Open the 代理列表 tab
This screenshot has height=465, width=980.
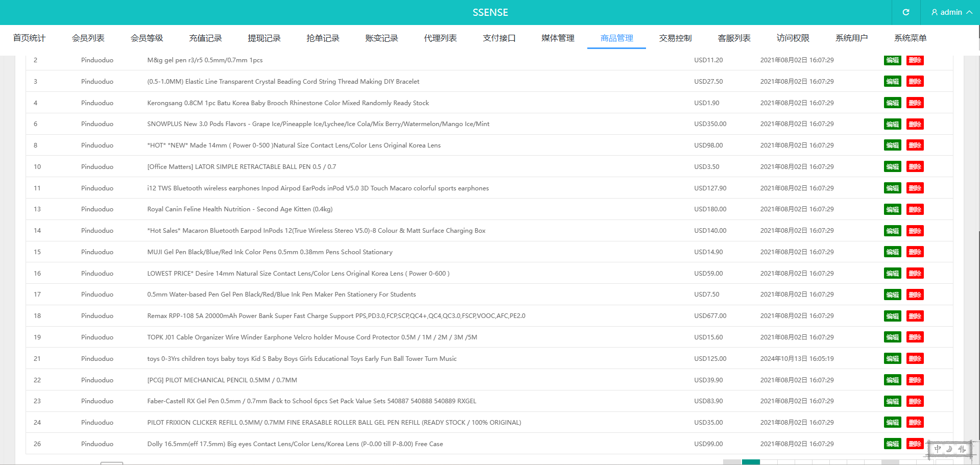[440, 38]
